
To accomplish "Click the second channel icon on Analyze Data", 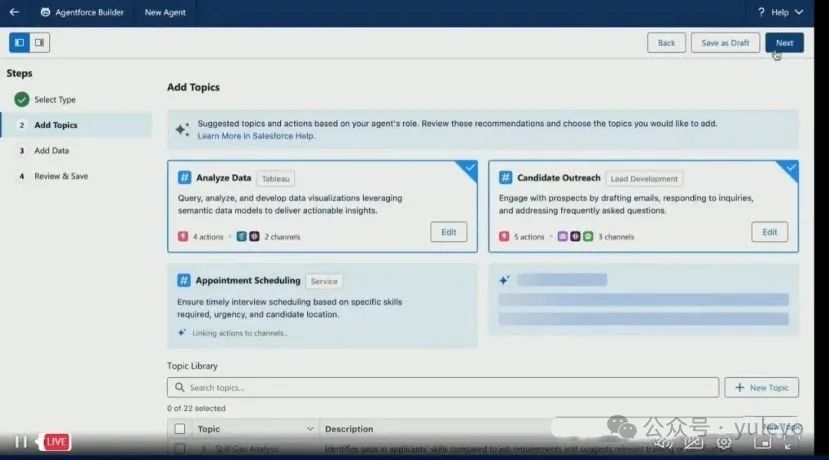I will (255, 236).
